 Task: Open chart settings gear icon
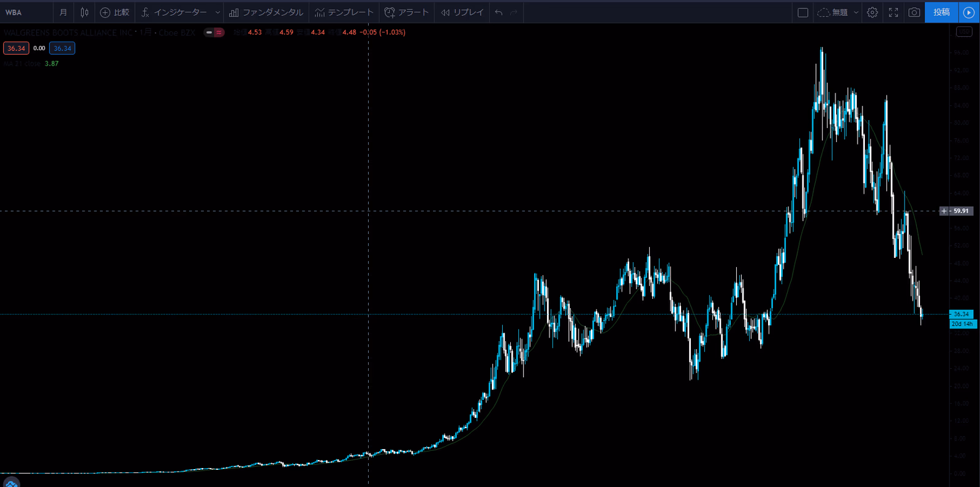[872, 12]
